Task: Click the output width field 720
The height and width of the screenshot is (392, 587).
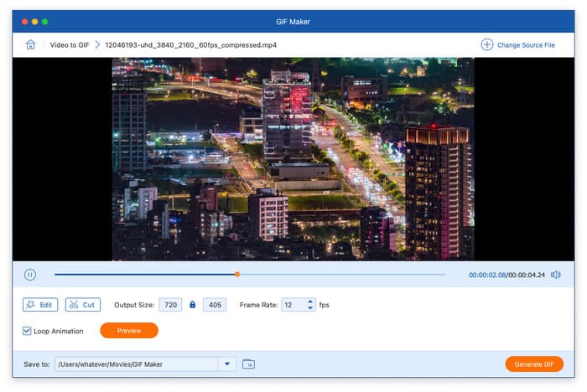Action: [171, 305]
